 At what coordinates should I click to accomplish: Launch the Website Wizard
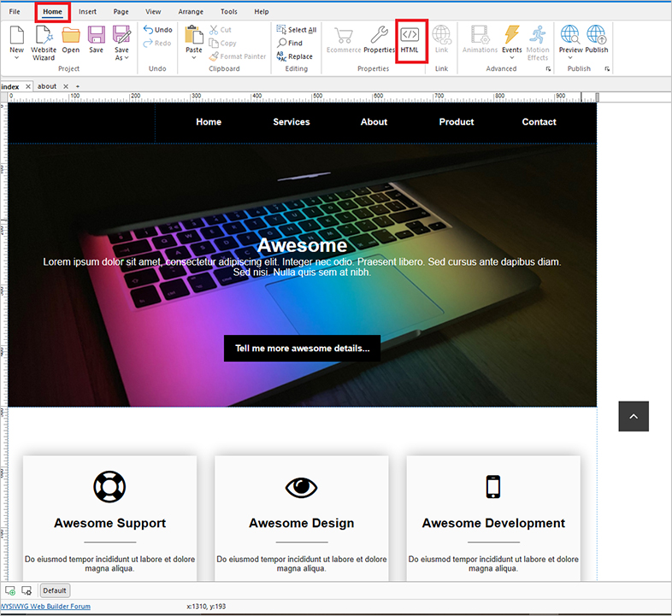[x=44, y=39]
